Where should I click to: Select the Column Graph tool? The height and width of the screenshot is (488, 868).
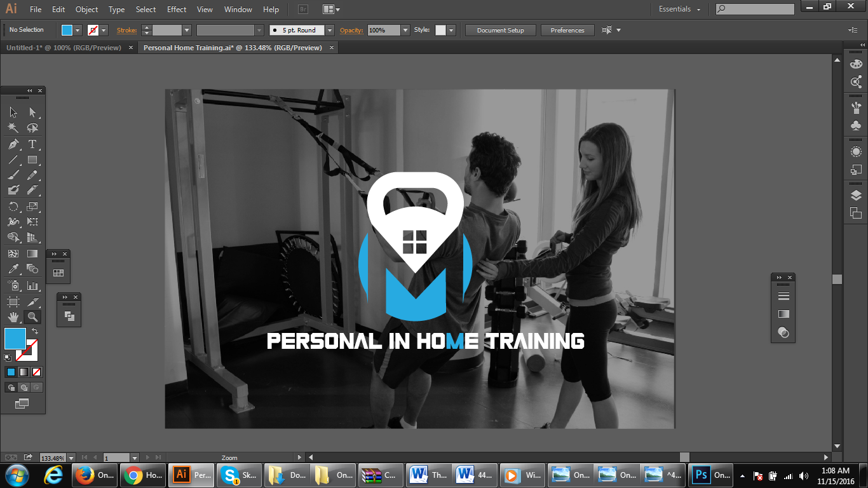tap(32, 285)
